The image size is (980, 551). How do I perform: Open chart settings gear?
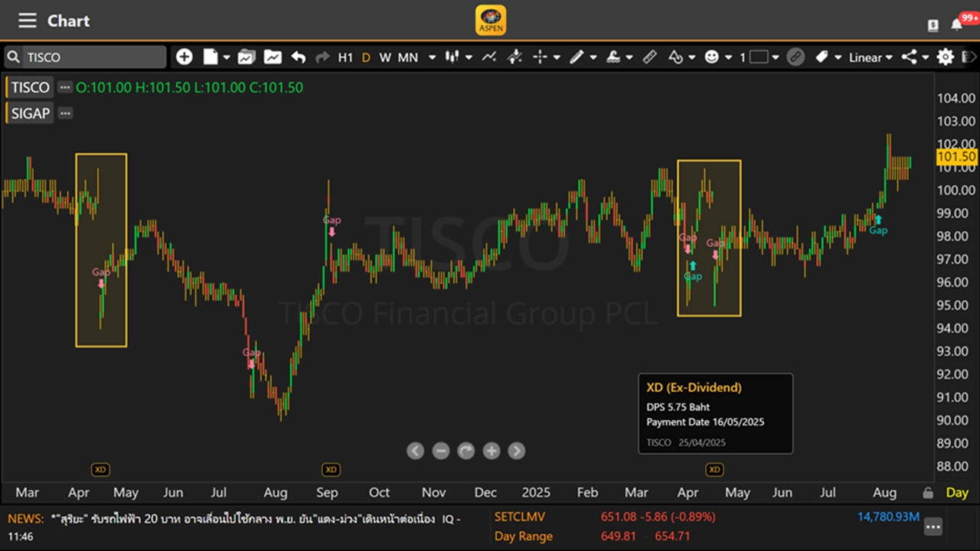(946, 57)
